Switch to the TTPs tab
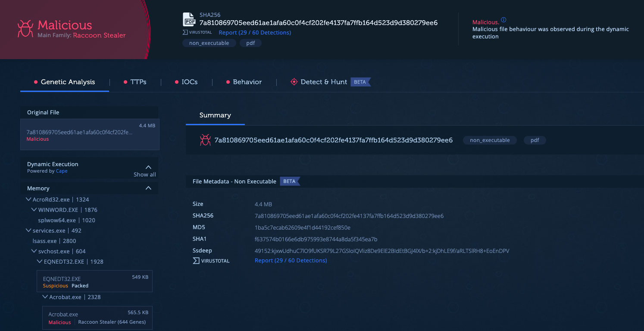The image size is (644, 331). pos(135,82)
